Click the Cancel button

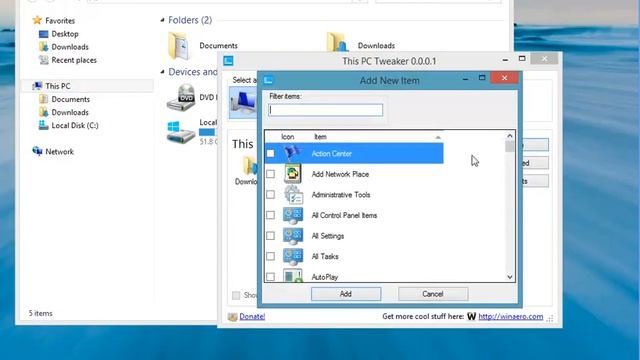[433, 294]
